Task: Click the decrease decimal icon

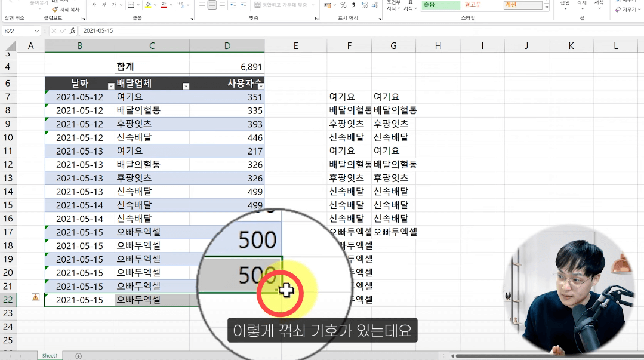Action: coord(375,5)
